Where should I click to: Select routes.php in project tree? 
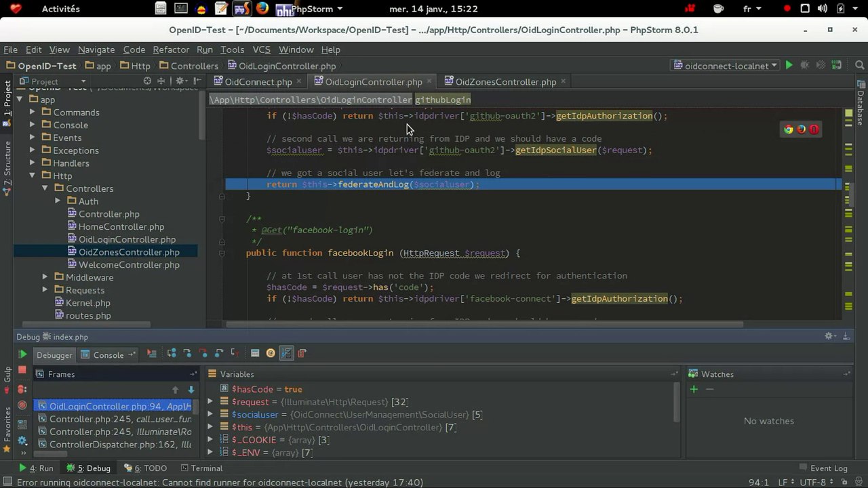(x=82, y=315)
